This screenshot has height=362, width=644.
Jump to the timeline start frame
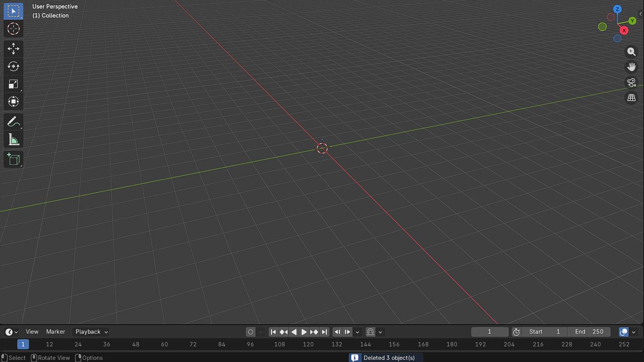coord(273,332)
